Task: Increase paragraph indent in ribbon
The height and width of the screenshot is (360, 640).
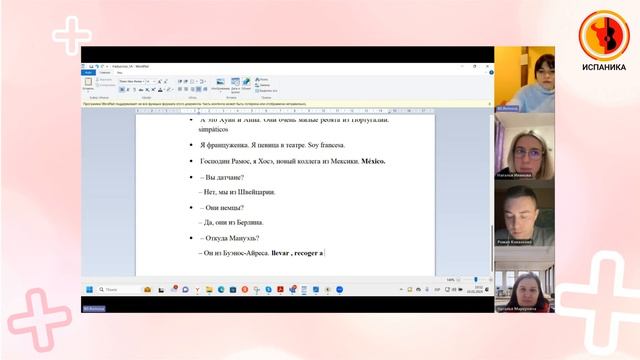Action: tap(186, 82)
